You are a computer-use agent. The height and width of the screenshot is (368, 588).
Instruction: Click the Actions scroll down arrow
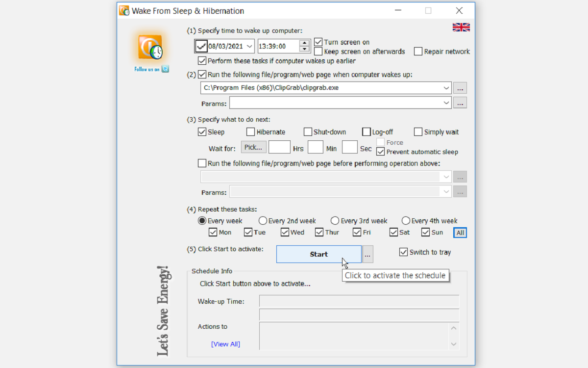coord(454,344)
